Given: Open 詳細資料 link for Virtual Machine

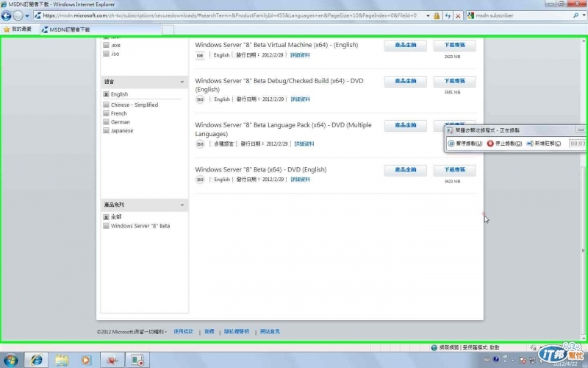Looking at the screenshot, I should tap(300, 55).
